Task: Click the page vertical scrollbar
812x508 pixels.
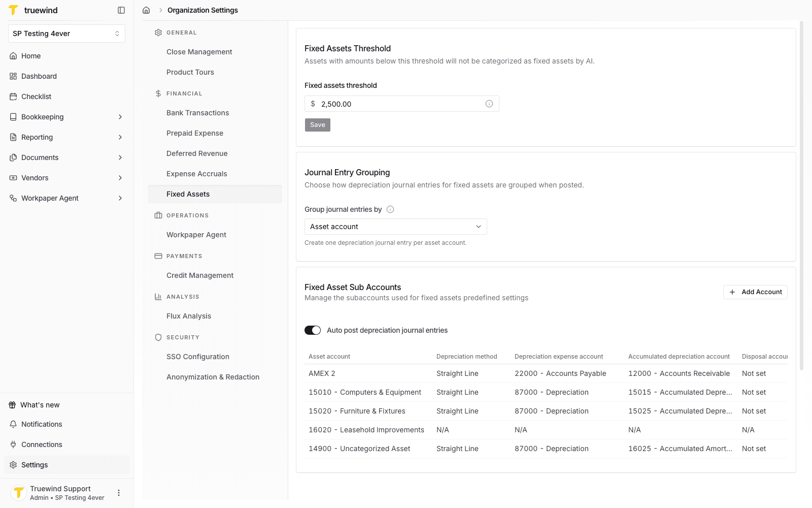Action: click(x=802, y=196)
